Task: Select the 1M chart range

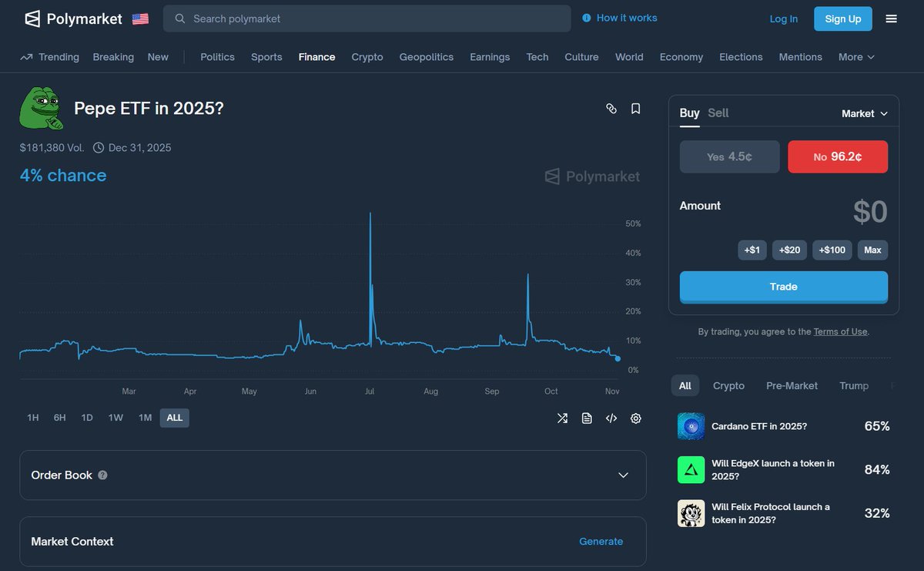Action: [x=145, y=418]
